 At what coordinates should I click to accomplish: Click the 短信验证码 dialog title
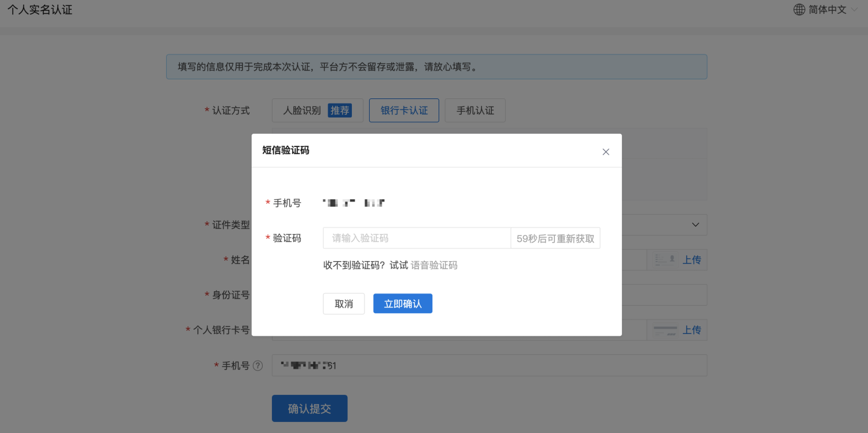pos(286,151)
